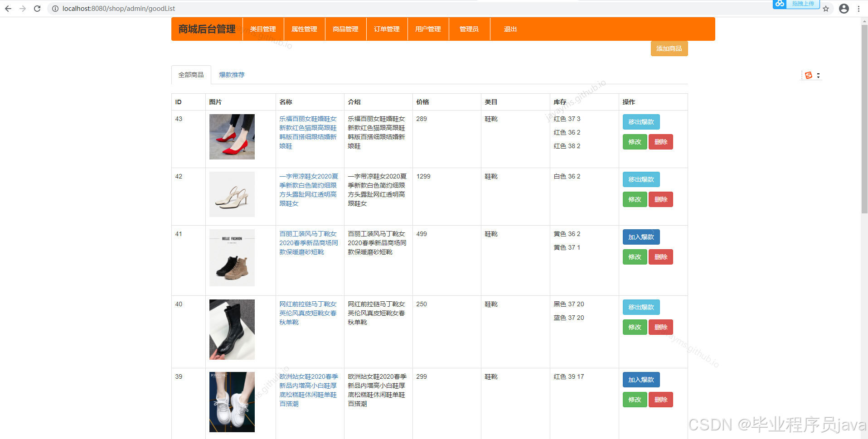Focus the address bar URL
Image resolution: width=868 pixels, height=439 pixels.
click(119, 9)
